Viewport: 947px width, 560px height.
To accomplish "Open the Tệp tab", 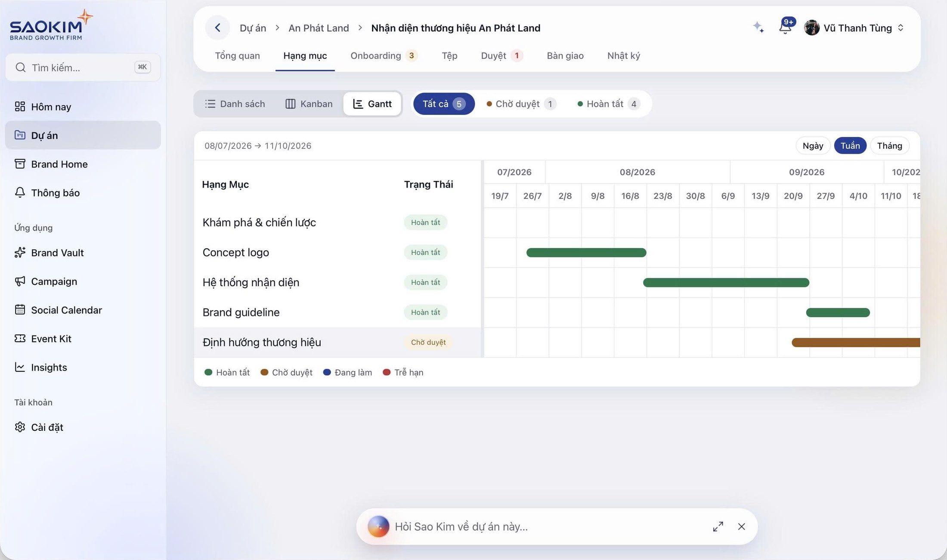I will 449,56.
